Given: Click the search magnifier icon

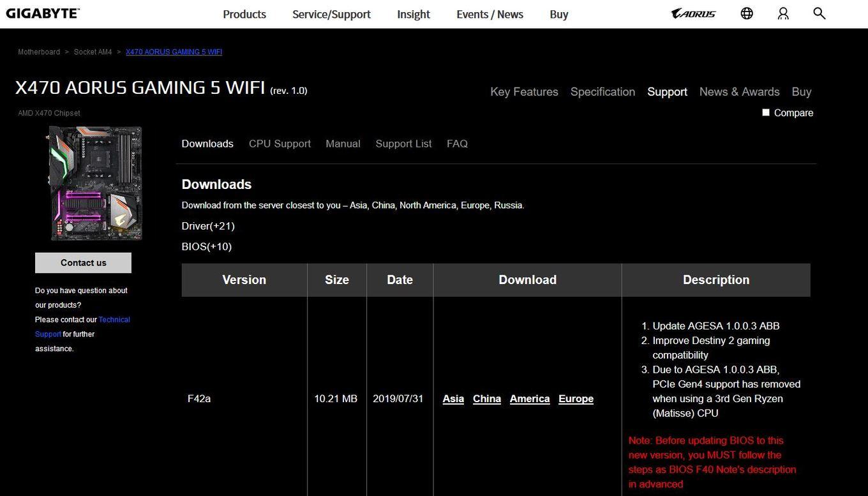Looking at the screenshot, I should (x=819, y=13).
